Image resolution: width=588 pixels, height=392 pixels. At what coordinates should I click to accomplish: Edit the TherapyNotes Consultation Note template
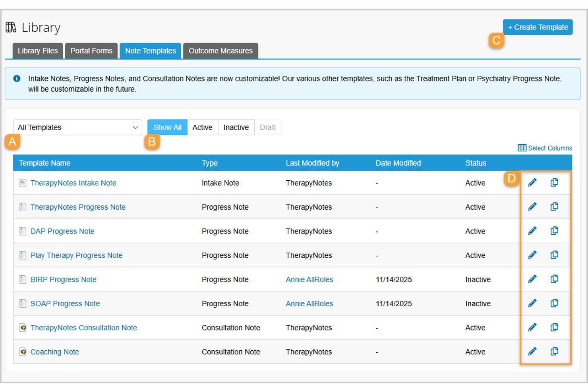[532, 327]
